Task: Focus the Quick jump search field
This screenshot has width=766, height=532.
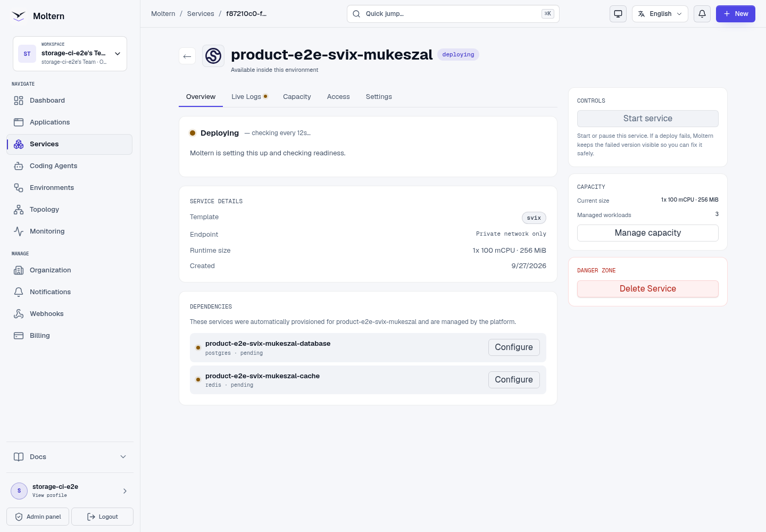Action: pos(453,14)
